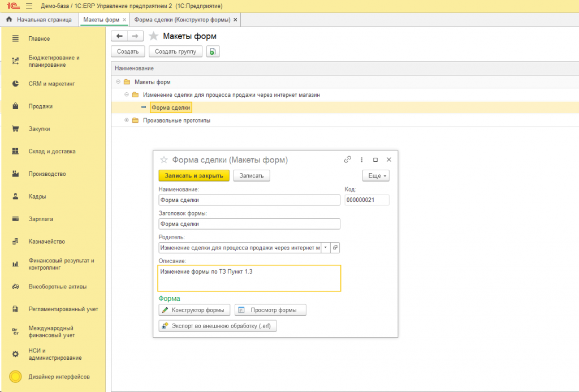Open Финансовый результат и контроллинг chart icon

pos(15,264)
